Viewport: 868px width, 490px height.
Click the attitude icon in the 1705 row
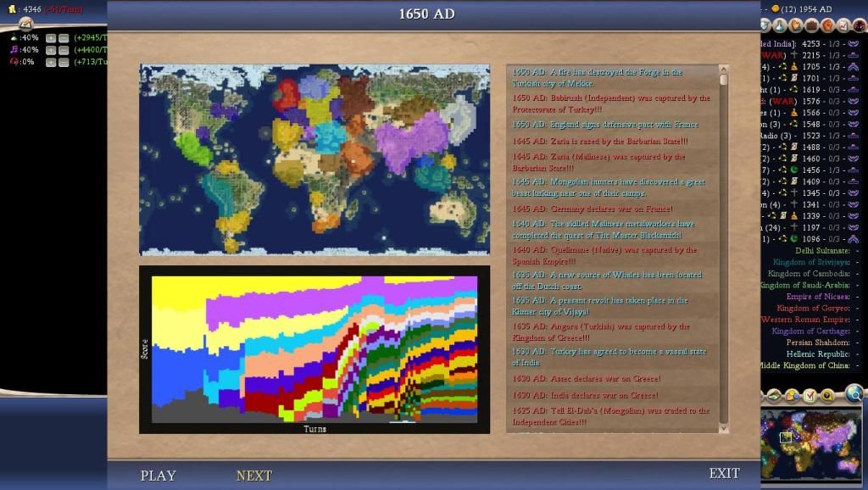tap(853, 66)
